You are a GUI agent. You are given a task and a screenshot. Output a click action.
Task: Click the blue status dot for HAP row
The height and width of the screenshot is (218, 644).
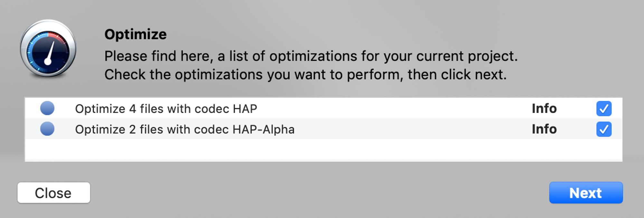[47, 108]
